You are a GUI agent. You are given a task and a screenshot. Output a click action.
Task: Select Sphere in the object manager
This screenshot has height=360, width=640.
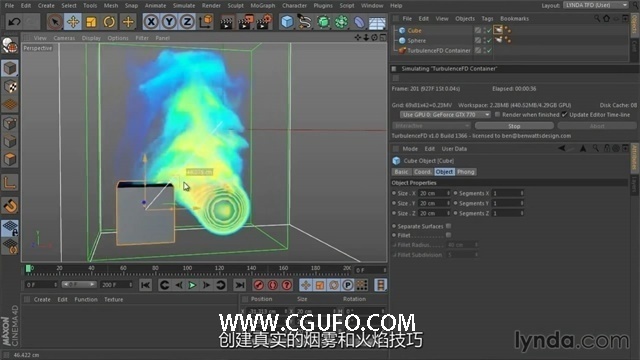point(416,40)
